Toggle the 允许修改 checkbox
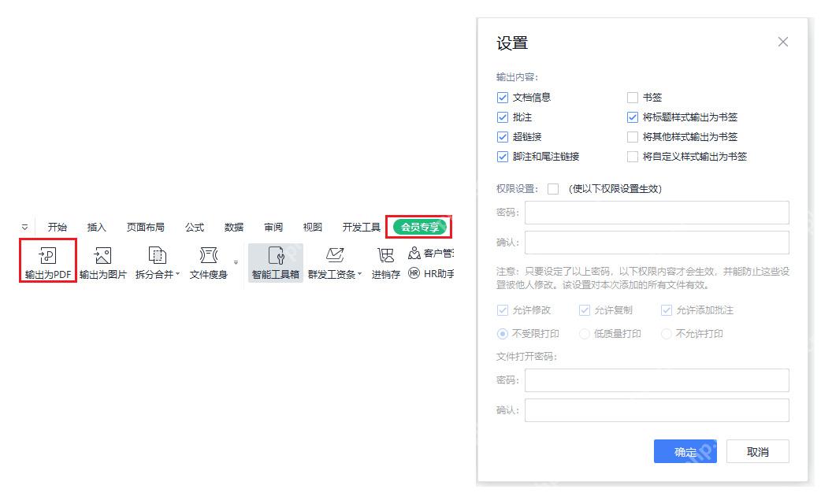832x504 pixels. coord(503,310)
